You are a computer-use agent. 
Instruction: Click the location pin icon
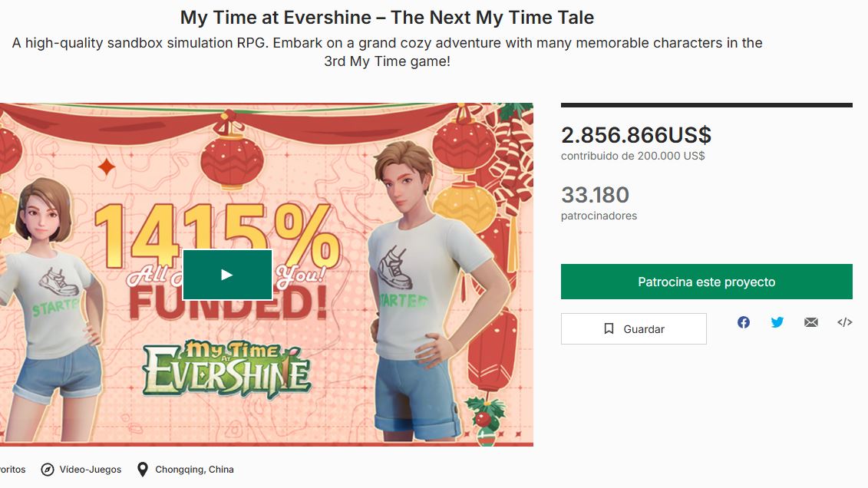(x=142, y=470)
